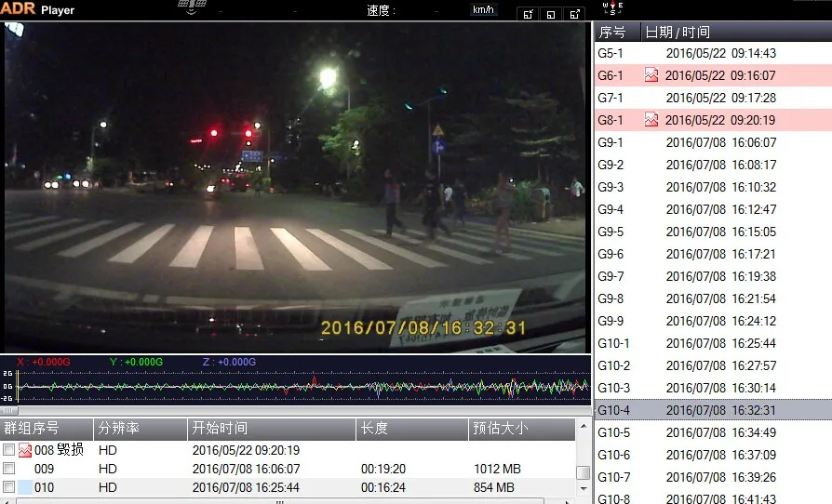832x504 pixels.
Task: Select recording G10-5 at 16:34:49
Action: pyautogui.click(x=713, y=432)
